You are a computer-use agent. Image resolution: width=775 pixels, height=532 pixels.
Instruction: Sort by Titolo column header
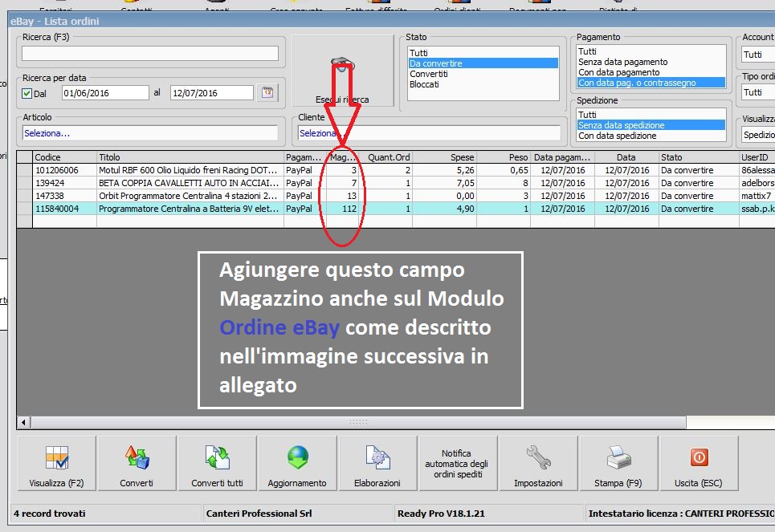[190, 157]
